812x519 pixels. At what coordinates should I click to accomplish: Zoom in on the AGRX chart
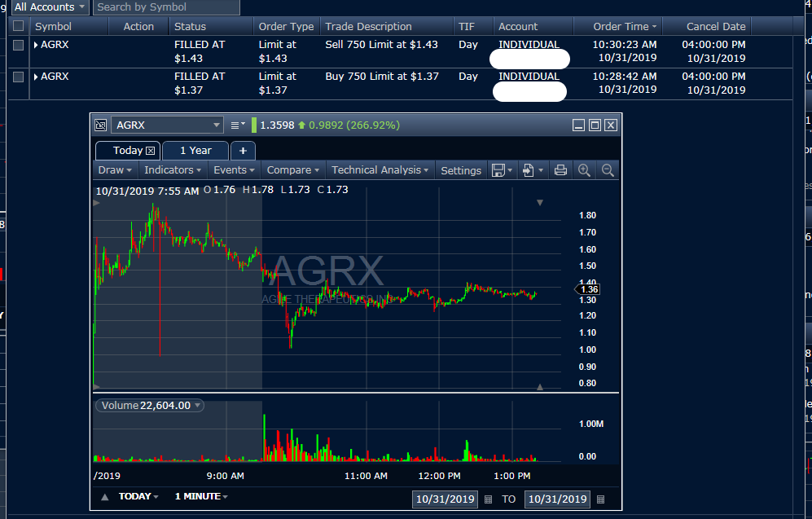(x=584, y=170)
